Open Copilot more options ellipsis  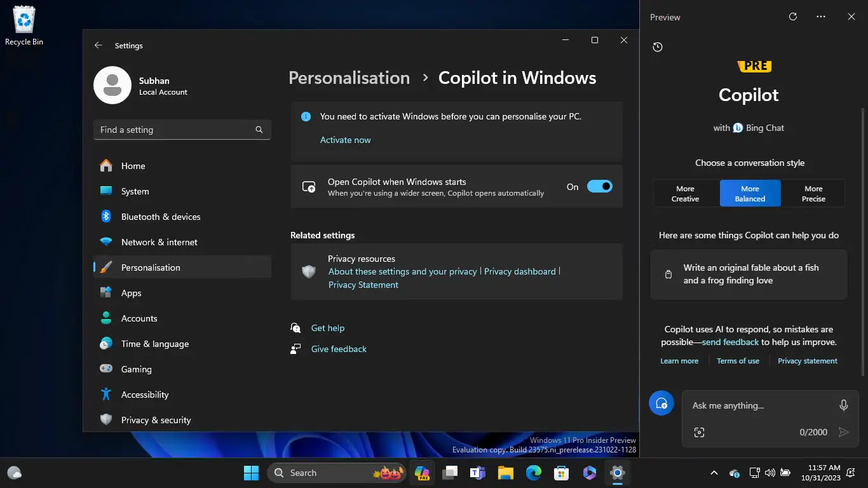821,17
